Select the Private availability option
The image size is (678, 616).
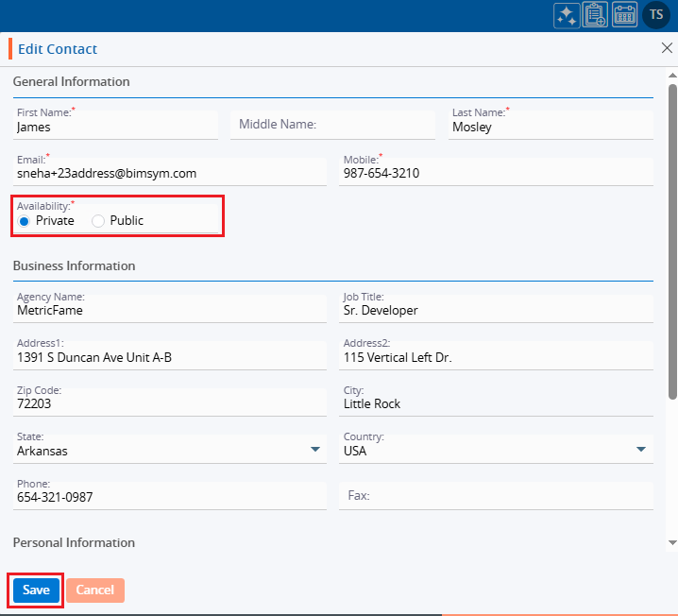point(24,221)
